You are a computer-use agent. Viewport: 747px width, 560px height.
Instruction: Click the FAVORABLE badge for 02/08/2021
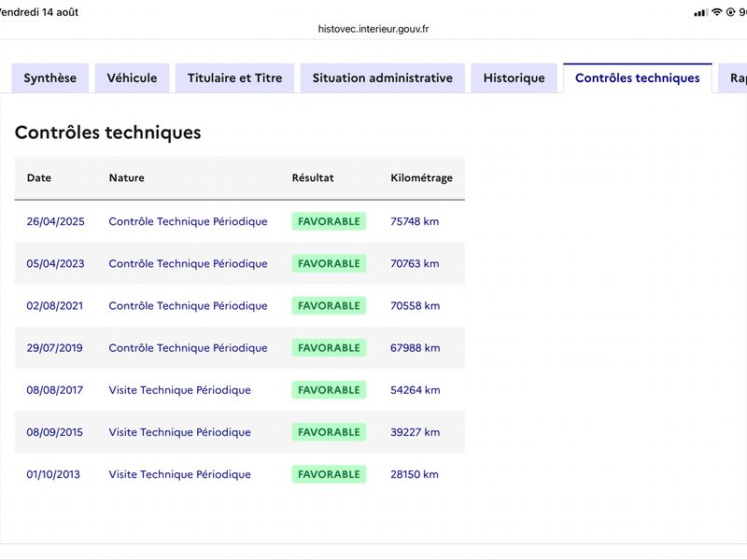click(x=330, y=306)
